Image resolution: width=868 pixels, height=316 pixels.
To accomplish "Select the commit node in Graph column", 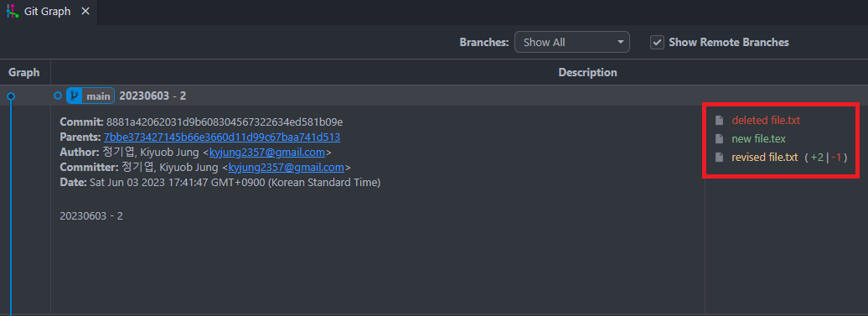I will (x=11, y=96).
